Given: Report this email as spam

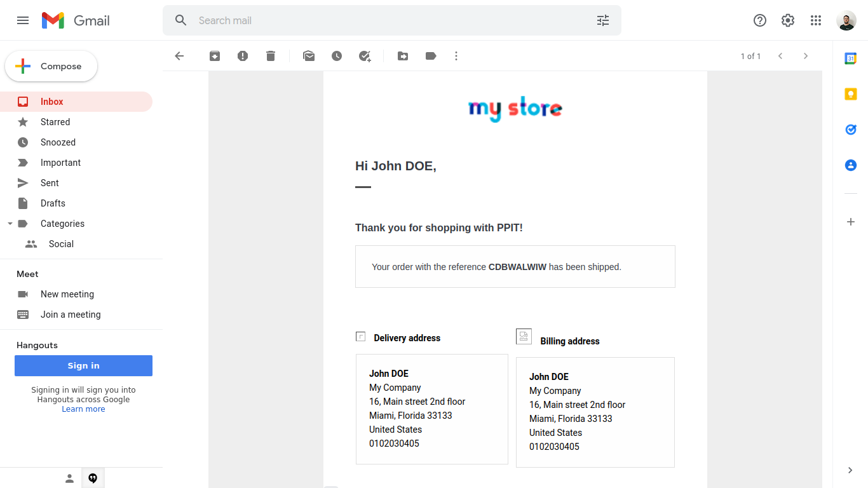Looking at the screenshot, I should tap(243, 56).
